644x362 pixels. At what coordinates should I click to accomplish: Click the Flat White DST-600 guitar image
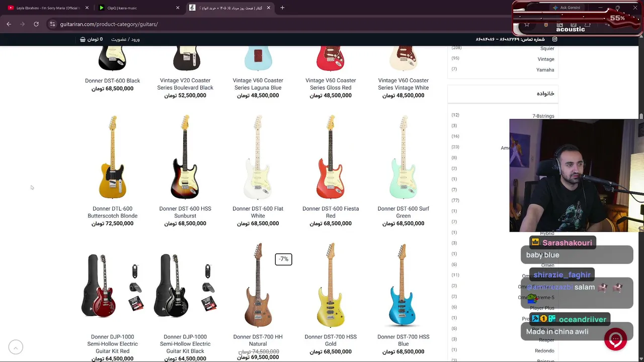point(258,157)
